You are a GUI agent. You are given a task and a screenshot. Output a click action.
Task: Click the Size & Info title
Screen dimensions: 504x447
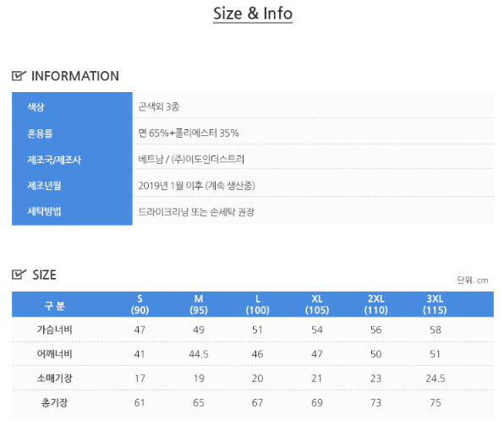(x=253, y=14)
